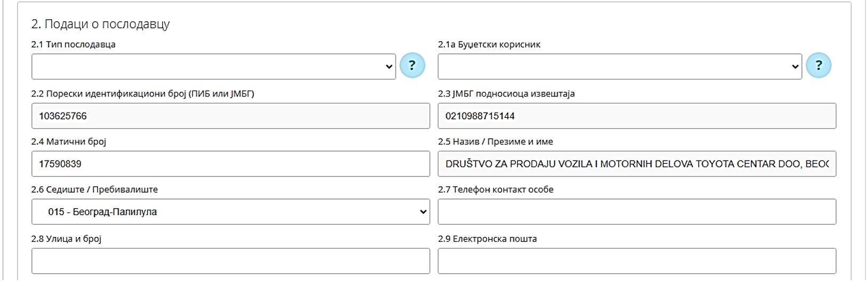Expand the 2.1a Буџетски корисник dropdown
Screen dimensions: 868x286
pos(620,67)
